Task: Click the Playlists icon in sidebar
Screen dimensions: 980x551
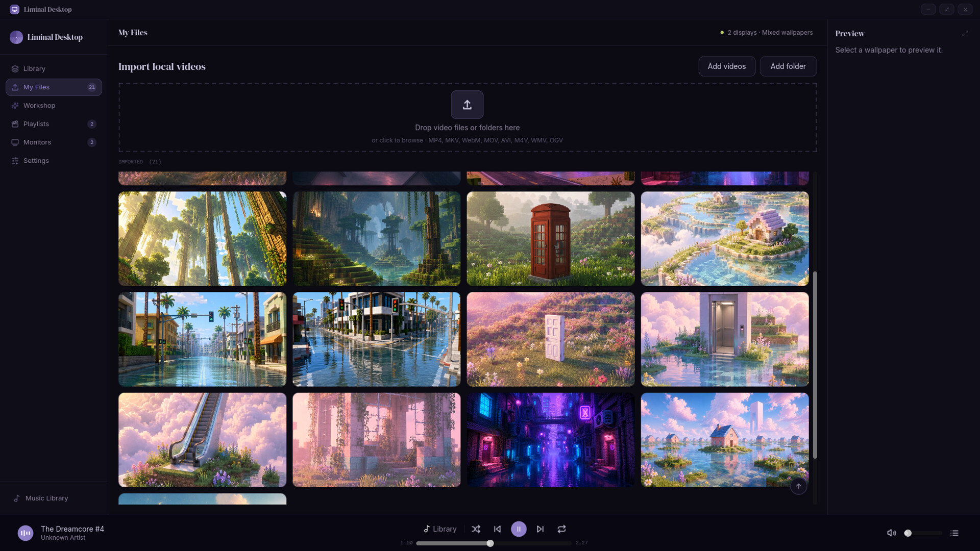Action: click(15, 124)
